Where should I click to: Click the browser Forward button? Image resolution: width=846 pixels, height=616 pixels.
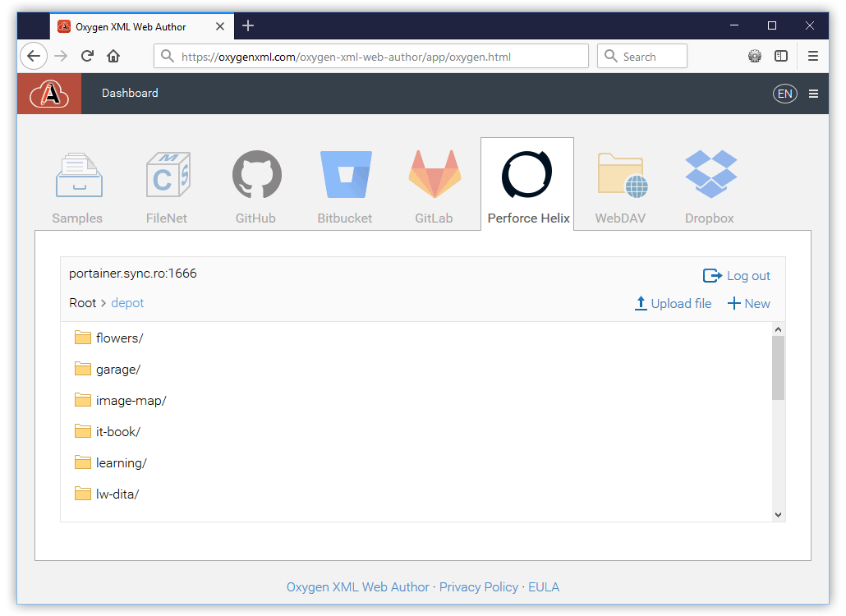61,56
